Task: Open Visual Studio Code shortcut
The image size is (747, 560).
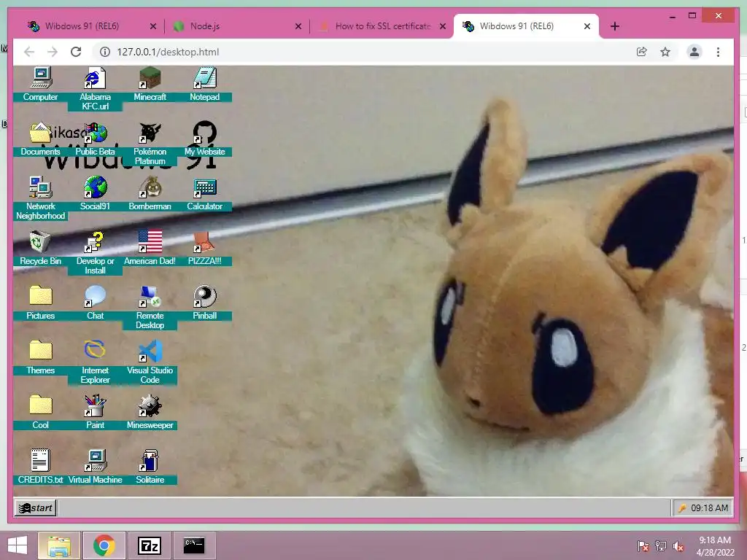Action: coord(150,362)
